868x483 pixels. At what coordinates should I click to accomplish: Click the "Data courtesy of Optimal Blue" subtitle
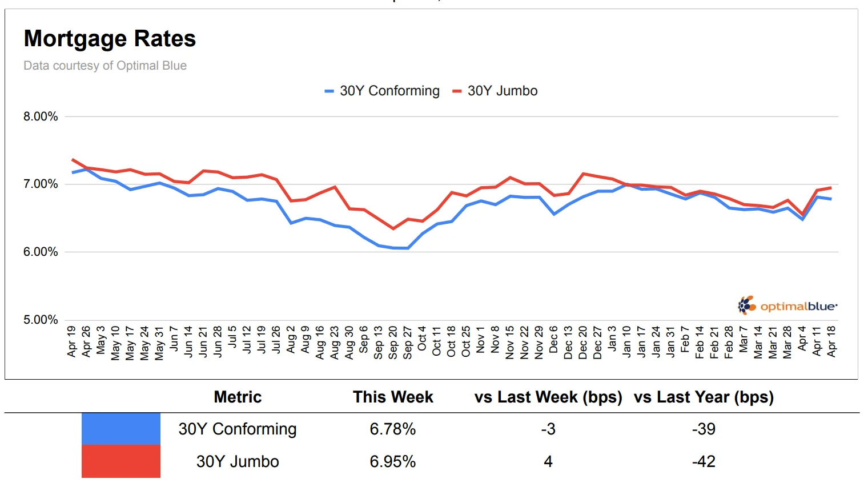pyautogui.click(x=105, y=66)
